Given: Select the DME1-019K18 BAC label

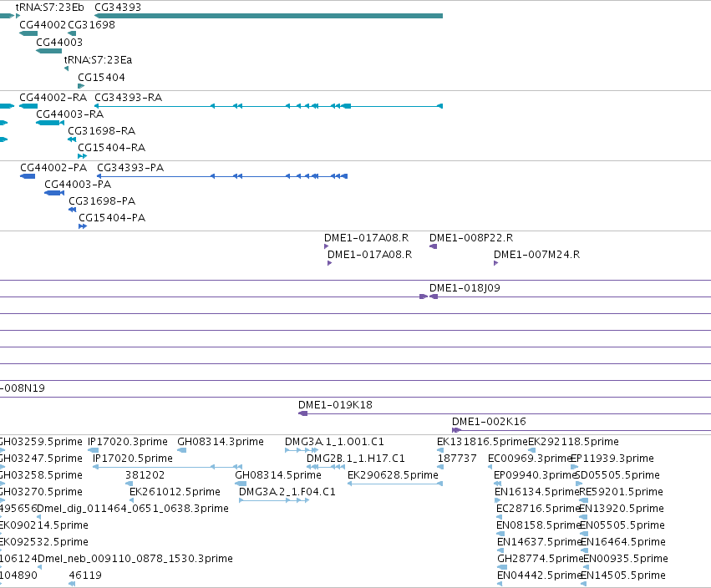Looking at the screenshot, I should 336,405.
